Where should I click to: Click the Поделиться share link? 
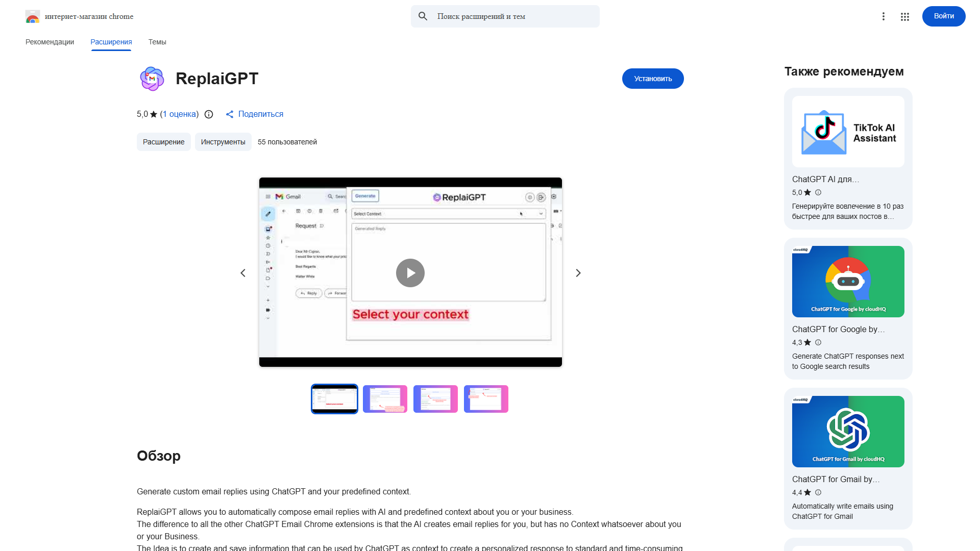[261, 114]
